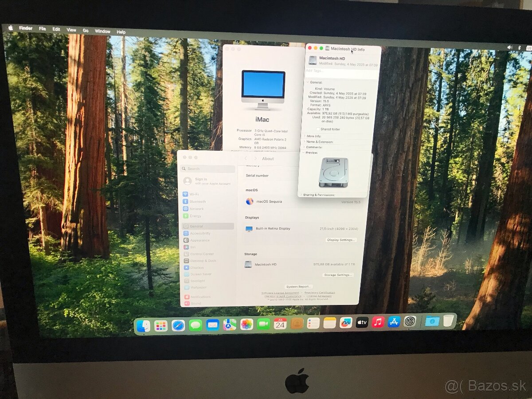This screenshot has height=399, width=532.
Task: Click System Report button
Action: click(299, 287)
